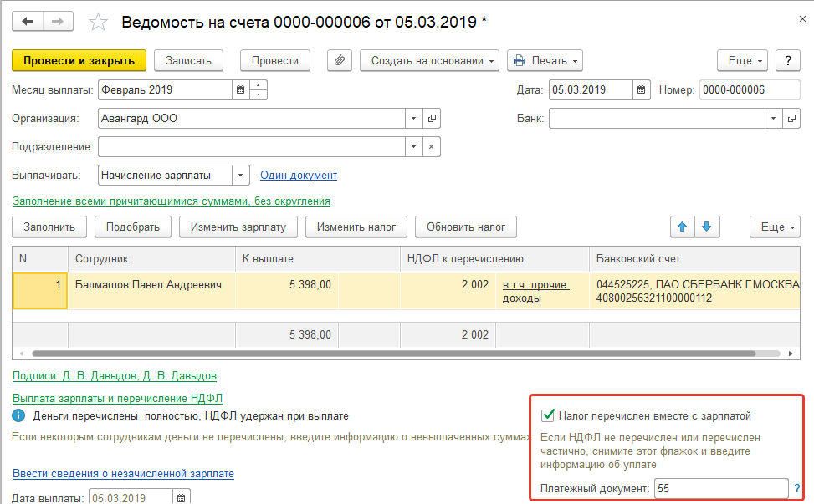The height and width of the screenshot is (504, 814).
Task: Click the Записать button
Action: (188, 61)
